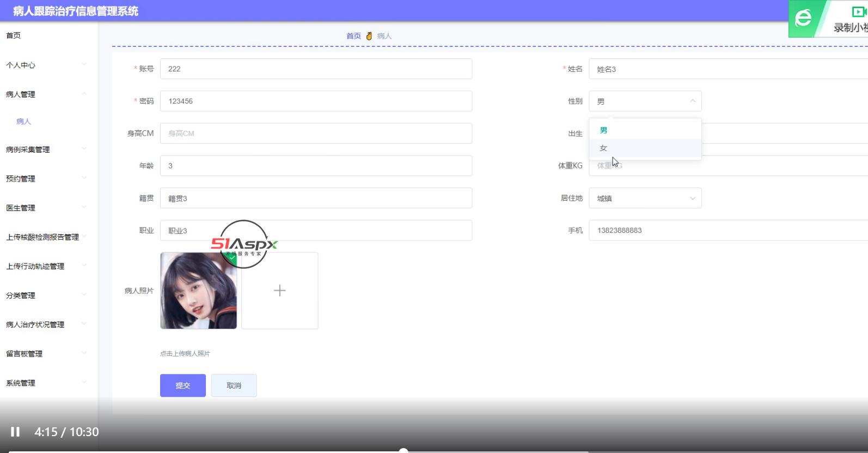Click the 出生 date field

(784, 133)
